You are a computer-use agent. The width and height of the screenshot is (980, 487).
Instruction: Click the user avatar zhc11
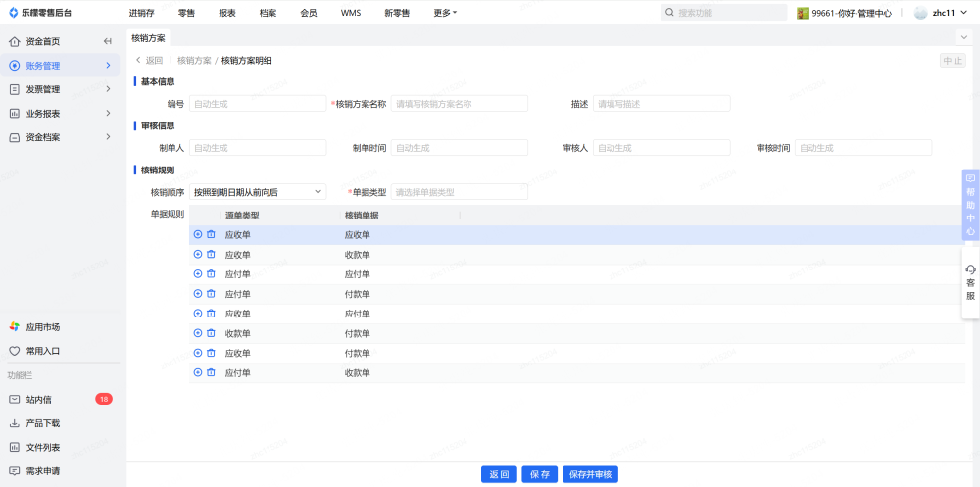pyautogui.click(x=920, y=13)
